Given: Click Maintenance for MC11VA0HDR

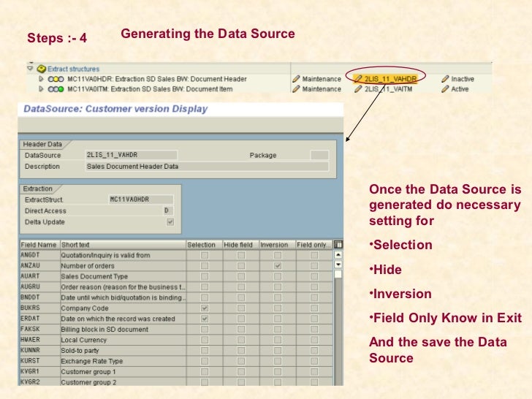Looking at the screenshot, I should click(x=322, y=79).
